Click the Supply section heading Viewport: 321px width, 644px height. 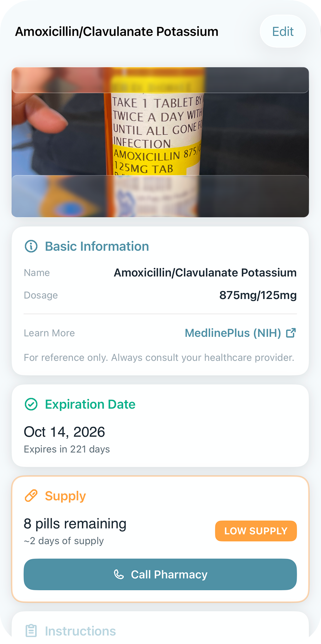[65, 496]
